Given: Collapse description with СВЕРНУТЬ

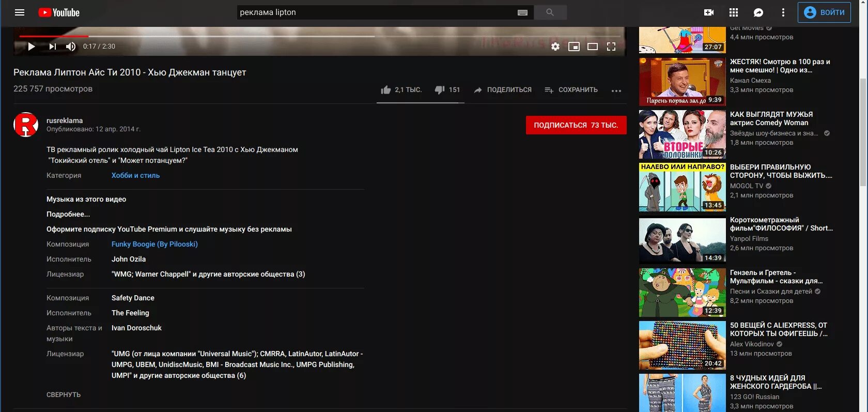Looking at the screenshot, I should tap(64, 394).
